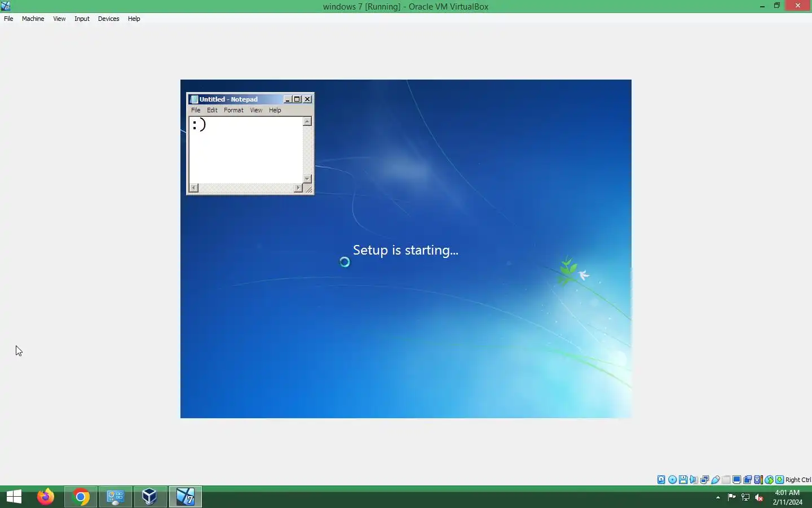Open the VirtualBox Devices menu

[x=108, y=19]
